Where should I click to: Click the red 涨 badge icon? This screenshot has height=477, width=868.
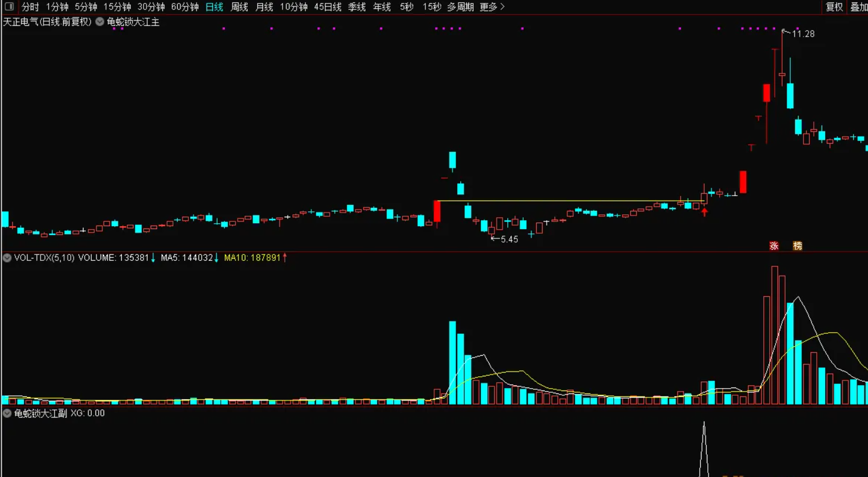pyautogui.click(x=774, y=246)
